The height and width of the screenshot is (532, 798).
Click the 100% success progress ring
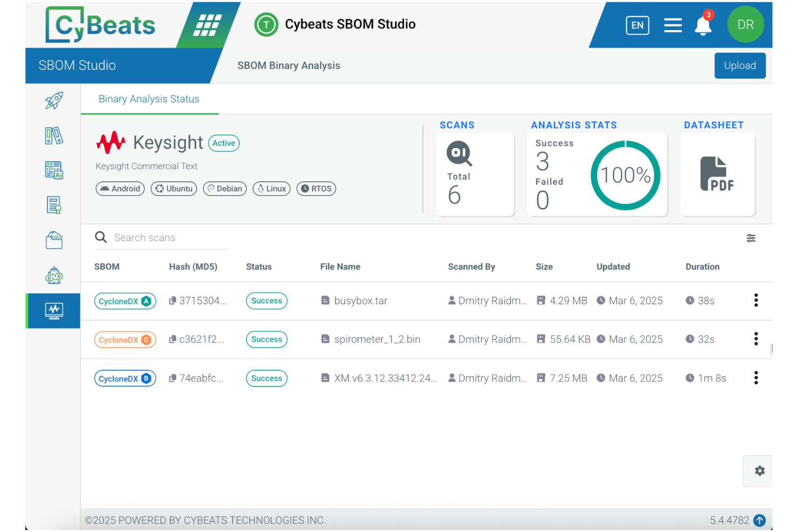pos(625,175)
